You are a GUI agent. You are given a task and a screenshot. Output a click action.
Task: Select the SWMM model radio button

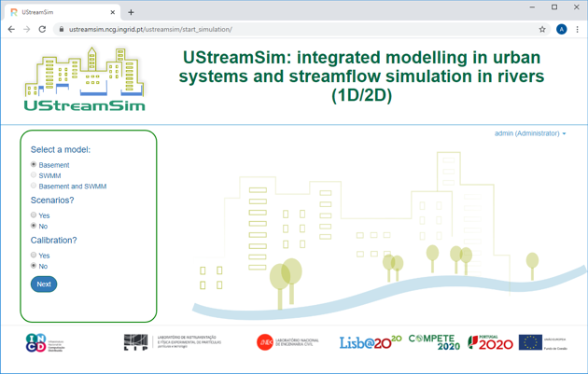coord(34,175)
